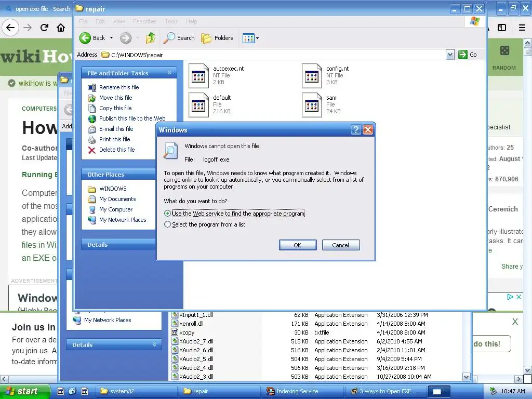Viewport: 532px width, 399px height.
Task: Select autoexec.nt file icon
Action: 198,76
